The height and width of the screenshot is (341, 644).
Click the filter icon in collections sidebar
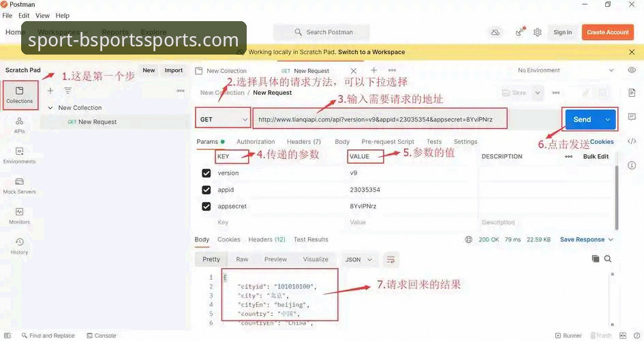tap(67, 91)
